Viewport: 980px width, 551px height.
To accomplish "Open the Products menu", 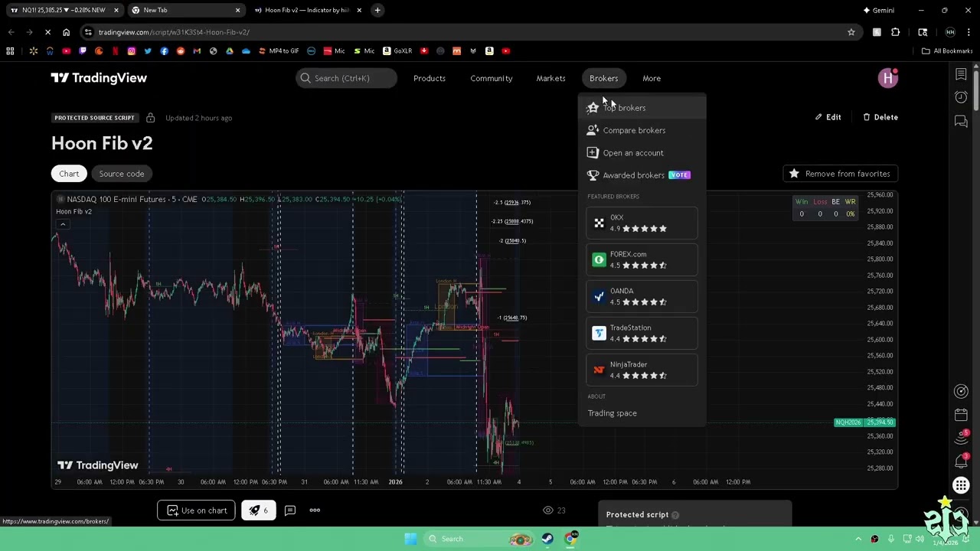I will click(430, 78).
